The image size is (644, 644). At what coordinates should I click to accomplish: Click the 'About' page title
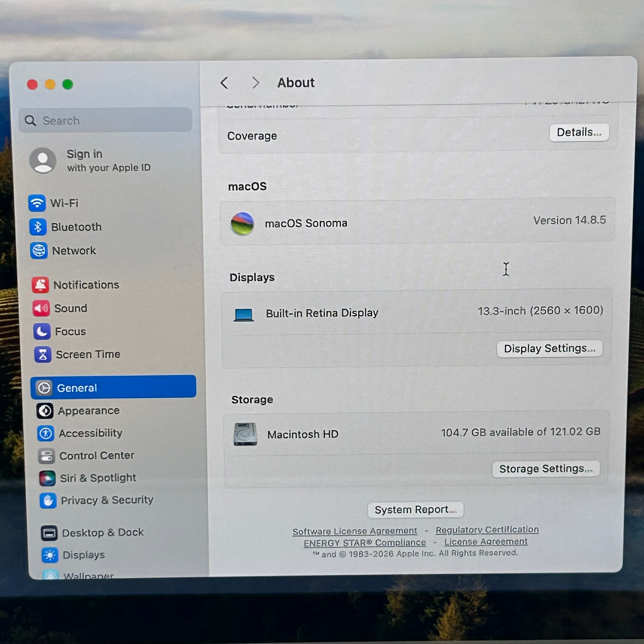coord(296,83)
